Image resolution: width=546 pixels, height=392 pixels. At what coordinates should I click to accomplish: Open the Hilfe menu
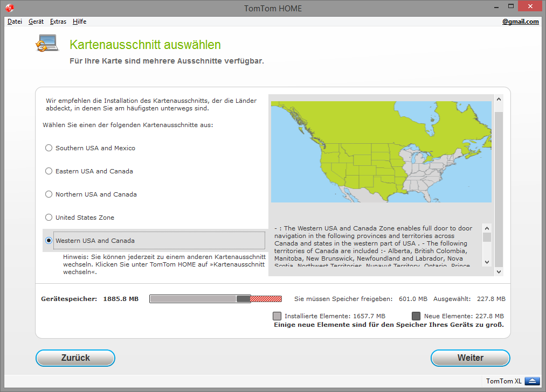point(79,22)
